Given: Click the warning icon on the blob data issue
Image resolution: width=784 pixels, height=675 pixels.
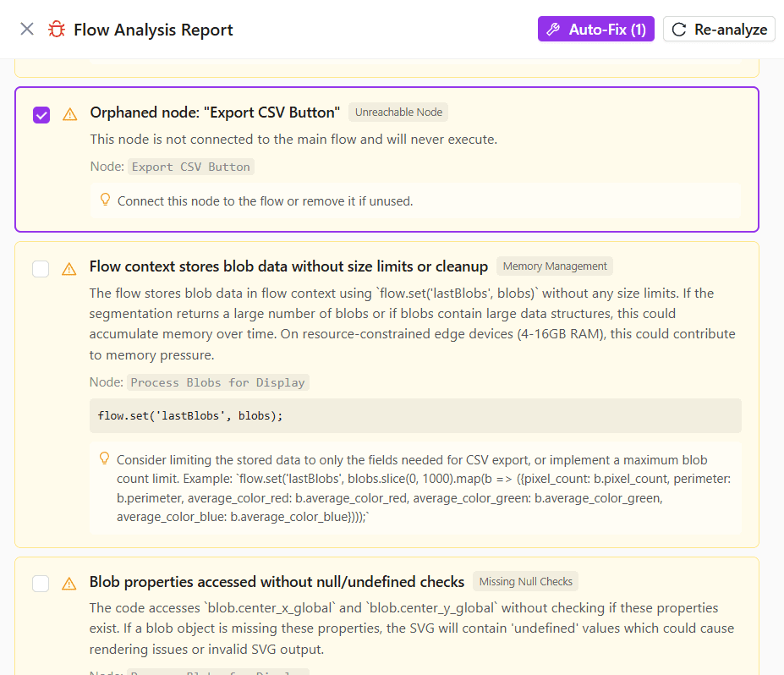Looking at the screenshot, I should coord(69,269).
